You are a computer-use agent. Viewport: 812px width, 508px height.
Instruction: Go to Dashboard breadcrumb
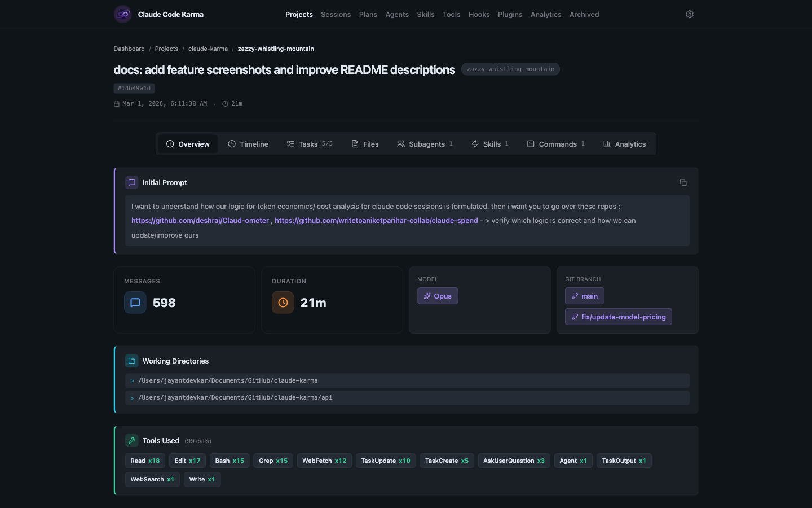(x=129, y=49)
